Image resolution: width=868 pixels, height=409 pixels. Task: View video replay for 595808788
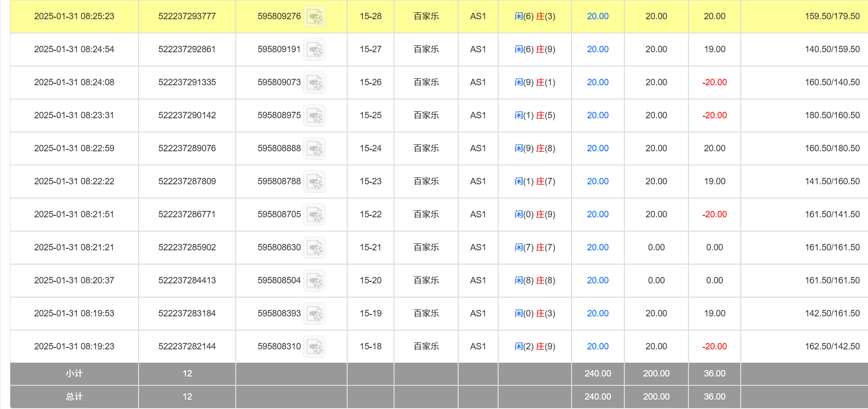pos(314,182)
